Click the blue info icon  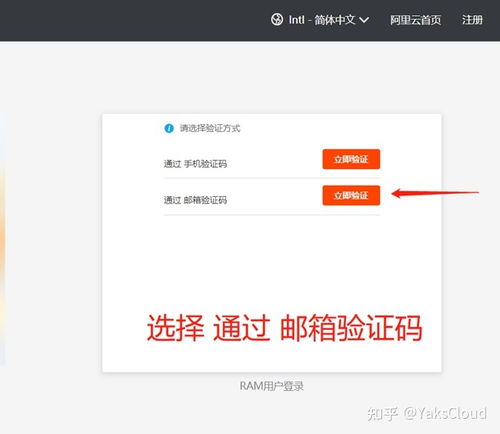click(x=169, y=128)
